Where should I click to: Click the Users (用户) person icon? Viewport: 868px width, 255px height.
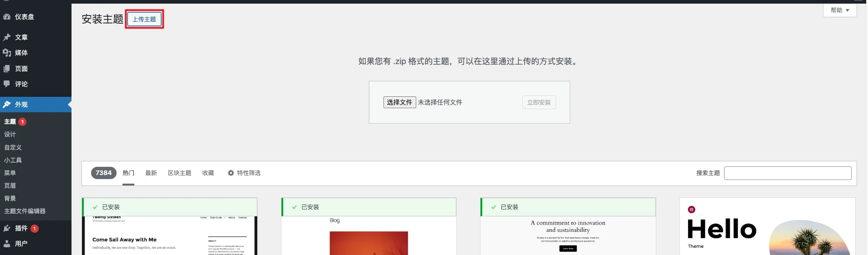pos(7,244)
